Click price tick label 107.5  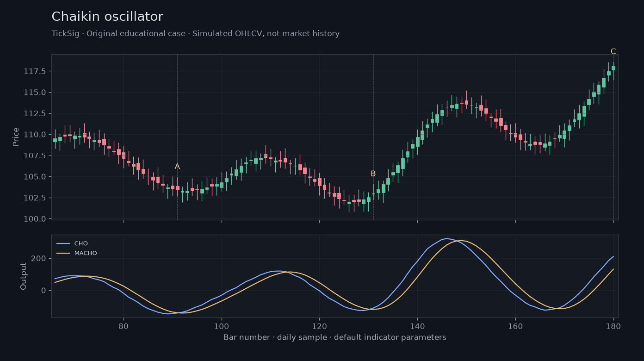coord(35,156)
